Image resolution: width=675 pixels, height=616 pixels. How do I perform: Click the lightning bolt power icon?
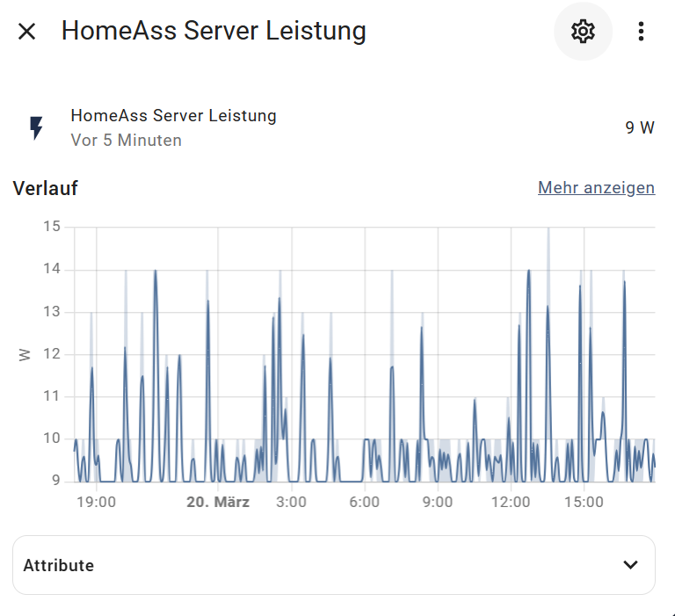pyautogui.click(x=37, y=127)
